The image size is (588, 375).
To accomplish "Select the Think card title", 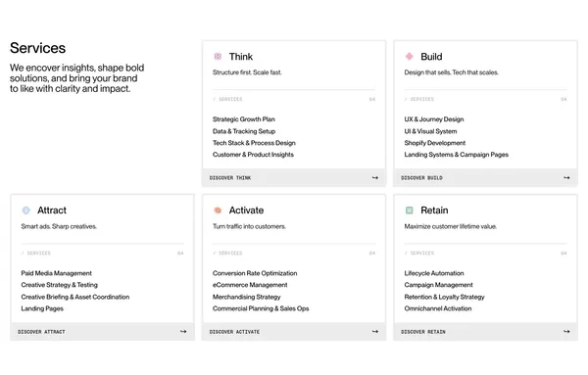I will click(x=241, y=57).
